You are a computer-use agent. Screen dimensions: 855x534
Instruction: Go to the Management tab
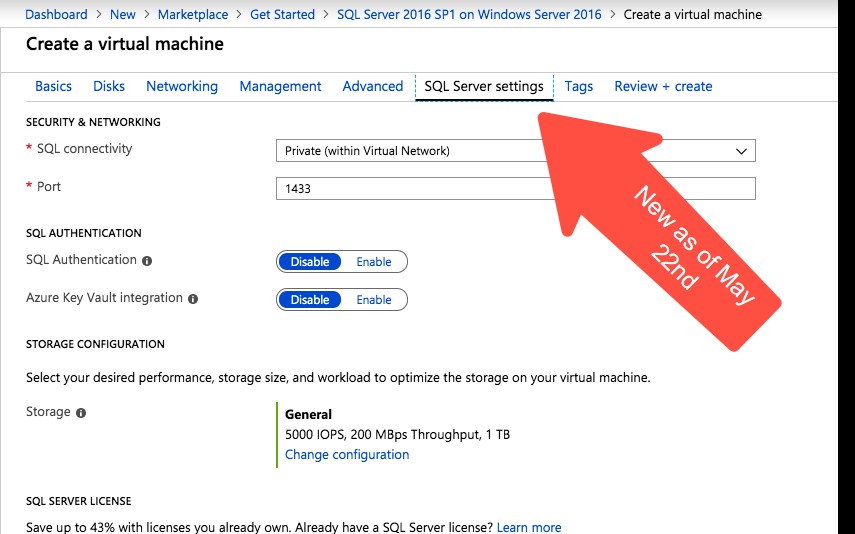tap(280, 86)
